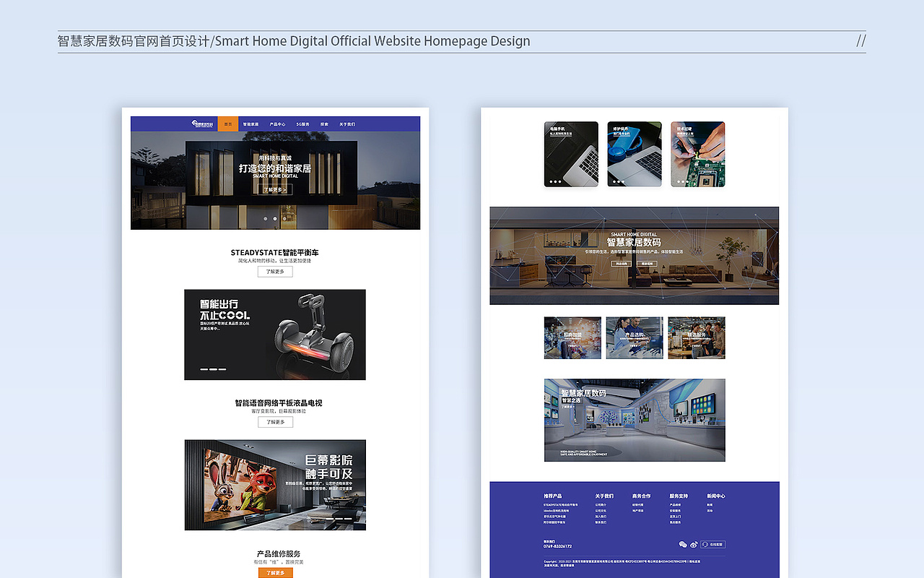Select the first carousel dot on hero banner
The height and width of the screenshot is (578, 924).
265,217
